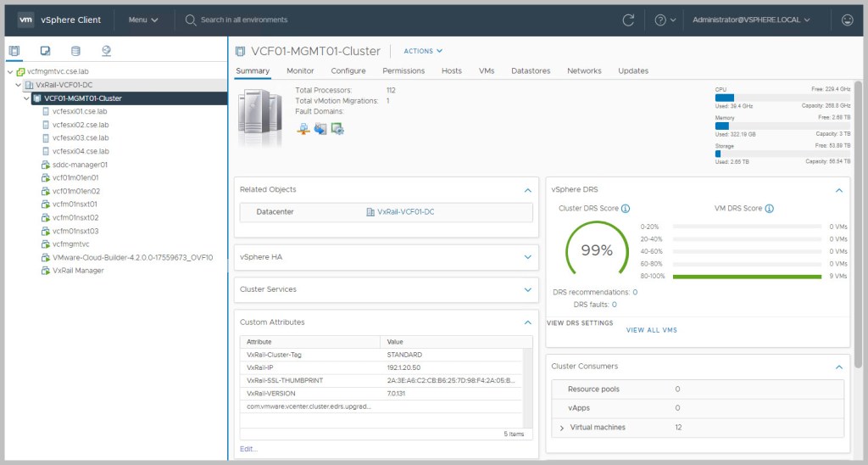Click Cluster DRS Score info icon

(626, 208)
